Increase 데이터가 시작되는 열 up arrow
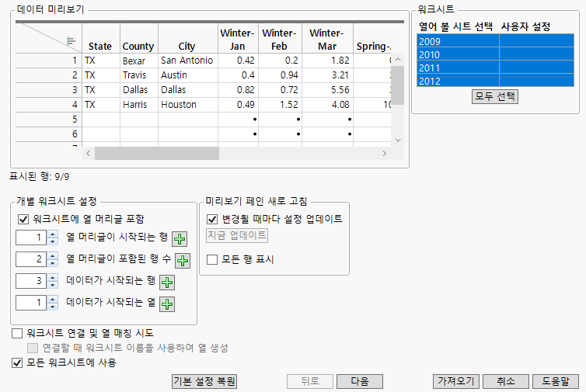586x392 pixels. pos(53,299)
